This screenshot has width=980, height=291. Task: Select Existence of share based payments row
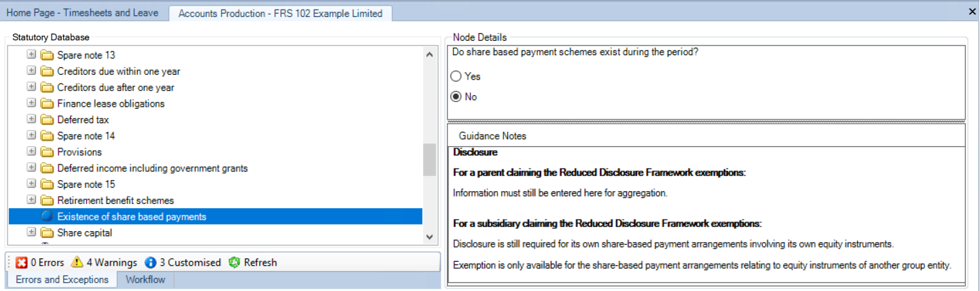pyautogui.click(x=215, y=217)
